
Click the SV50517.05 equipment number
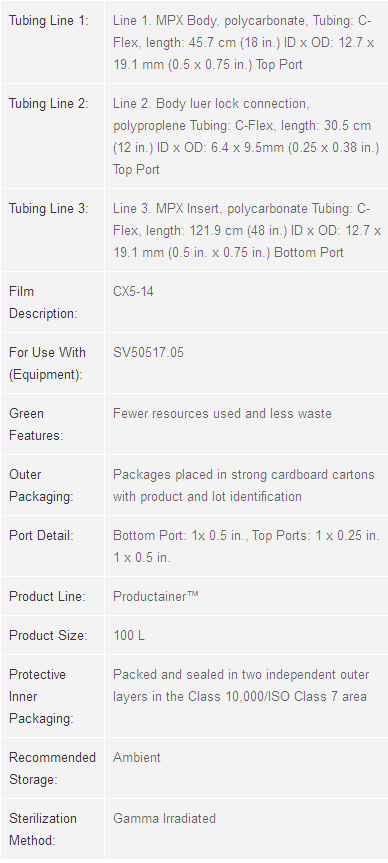pyautogui.click(x=148, y=352)
